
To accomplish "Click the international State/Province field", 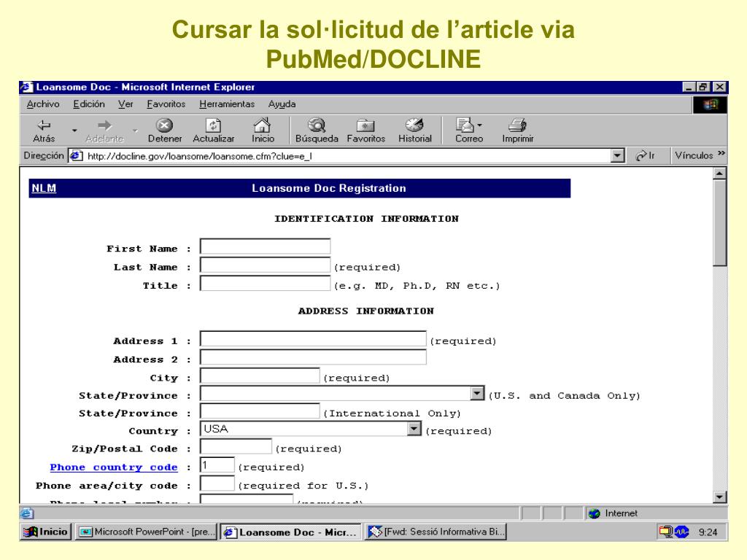I will coord(260,411).
